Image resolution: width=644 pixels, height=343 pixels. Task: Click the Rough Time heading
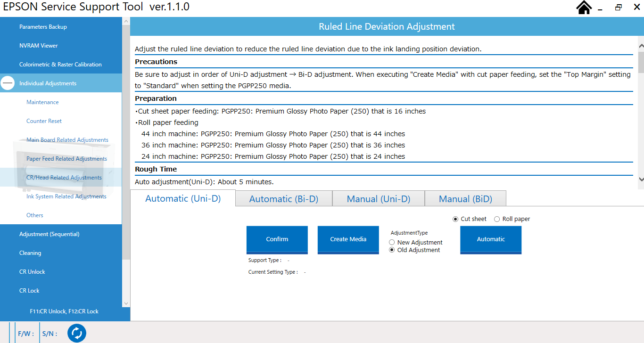click(156, 169)
